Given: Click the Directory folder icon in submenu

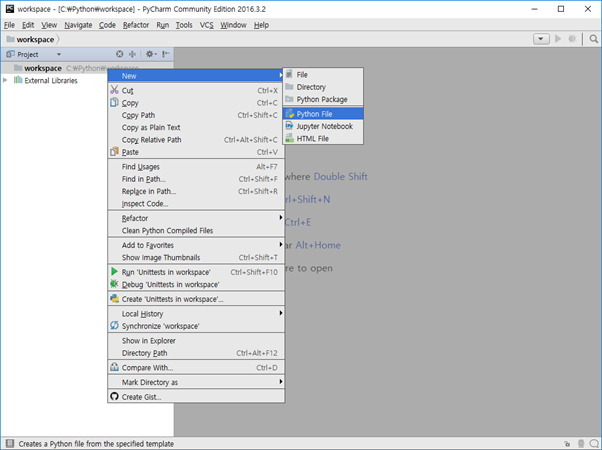Looking at the screenshot, I should coord(289,86).
